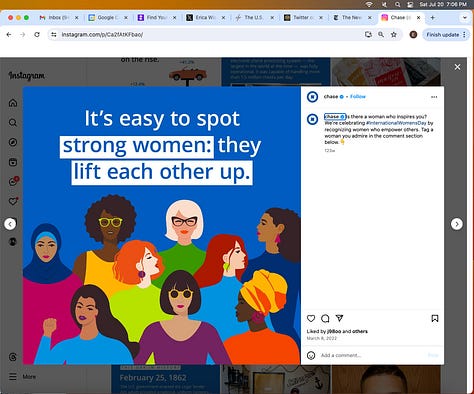Image resolution: width=474 pixels, height=394 pixels.
Task: Bookmark this page with star icon
Action: [x=394, y=35]
